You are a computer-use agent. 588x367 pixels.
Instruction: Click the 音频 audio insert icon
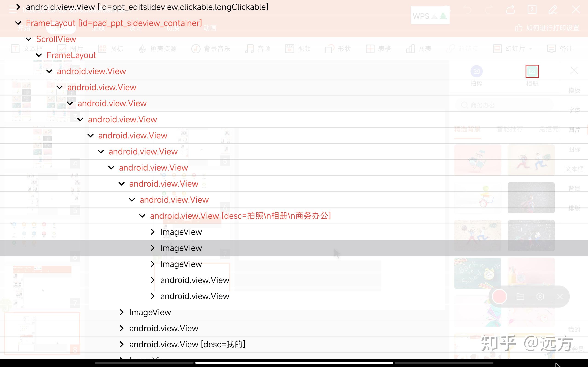pos(249,49)
